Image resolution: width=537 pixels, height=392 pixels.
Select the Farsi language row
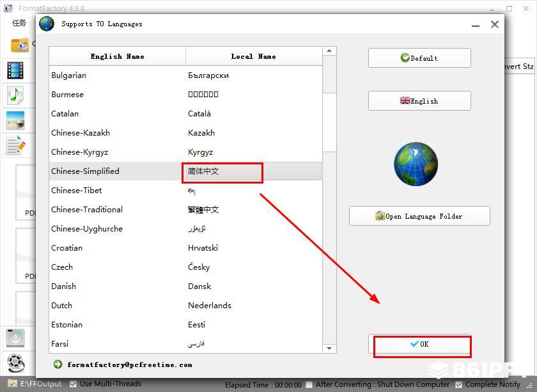coord(185,343)
